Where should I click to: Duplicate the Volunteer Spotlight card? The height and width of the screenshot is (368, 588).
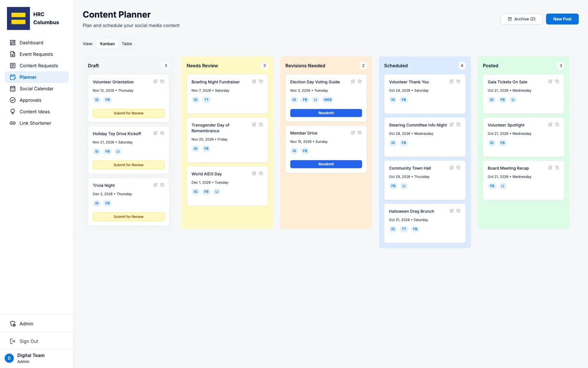[x=557, y=125]
